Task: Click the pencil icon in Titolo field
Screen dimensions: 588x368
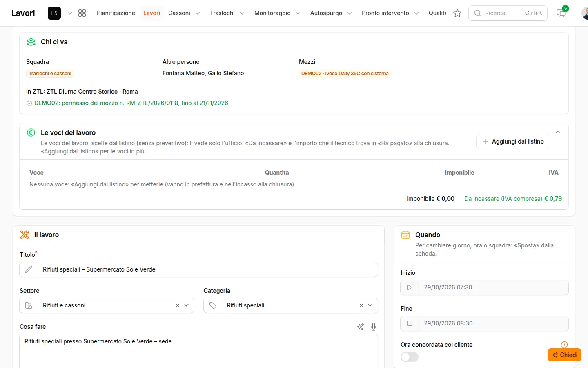Action: point(29,269)
